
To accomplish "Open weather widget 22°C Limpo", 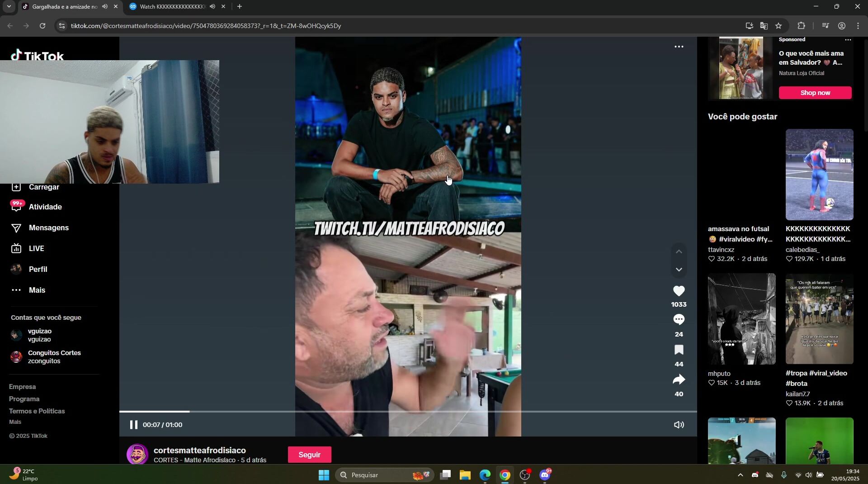I will coord(25,475).
